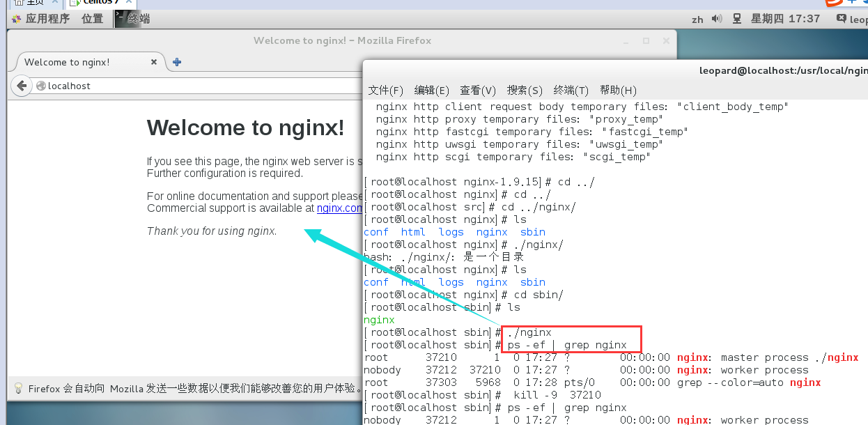Open the network status icon in top bar
The width and height of the screenshot is (868, 425).
[x=736, y=19]
